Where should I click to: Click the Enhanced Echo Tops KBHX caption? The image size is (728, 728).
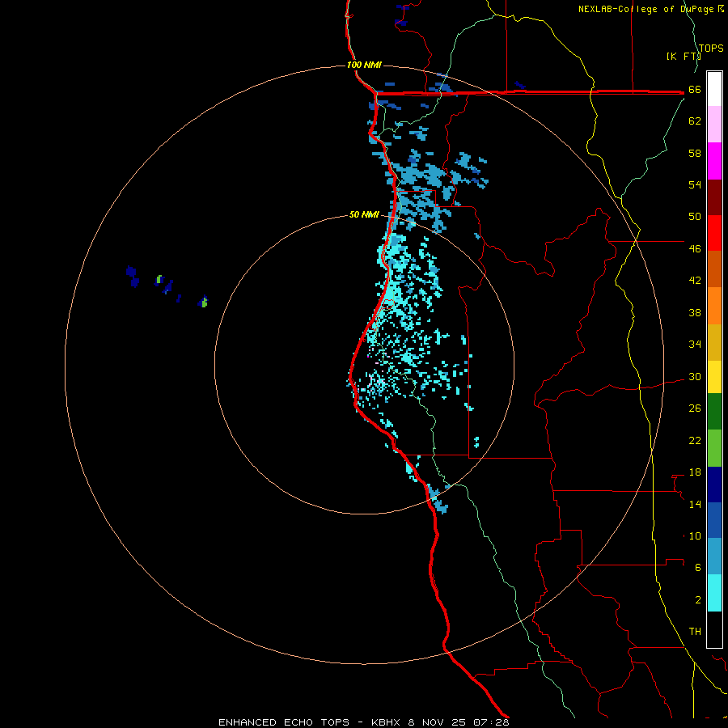[x=363, y=722]
